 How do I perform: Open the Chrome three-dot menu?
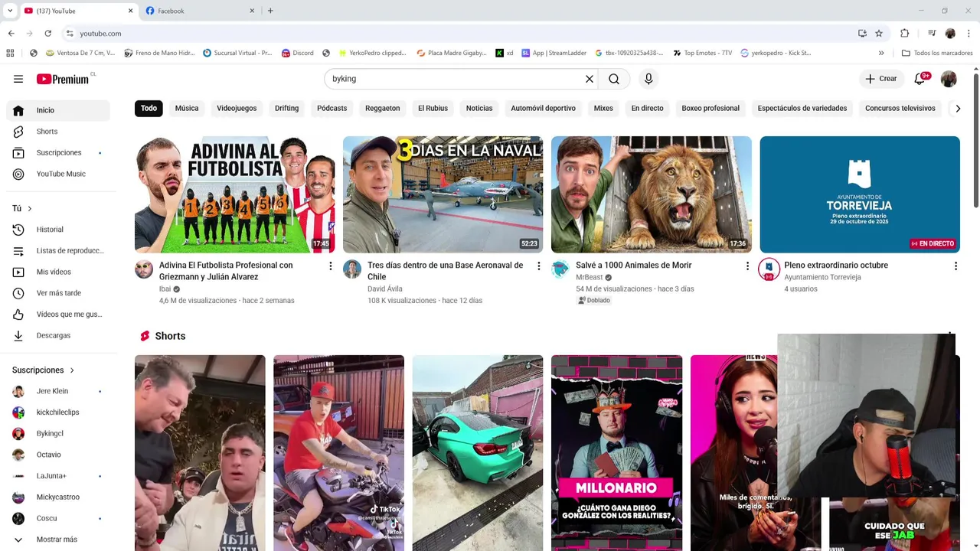[969, 34]
